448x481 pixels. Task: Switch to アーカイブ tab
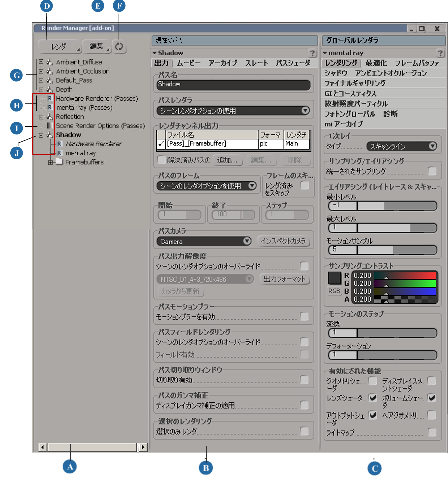click(223, 63)
